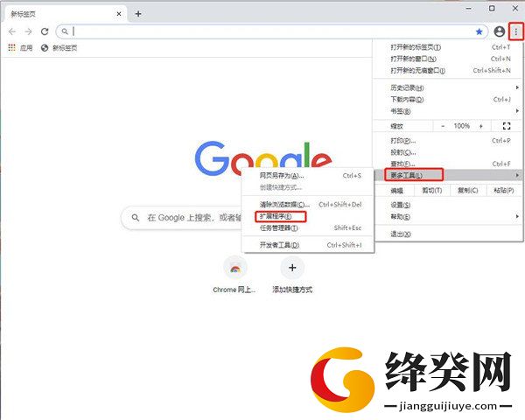Click the 100% zoom value
Image resolution: width=525 pixels, height=420 pixels.
[462, 126]
